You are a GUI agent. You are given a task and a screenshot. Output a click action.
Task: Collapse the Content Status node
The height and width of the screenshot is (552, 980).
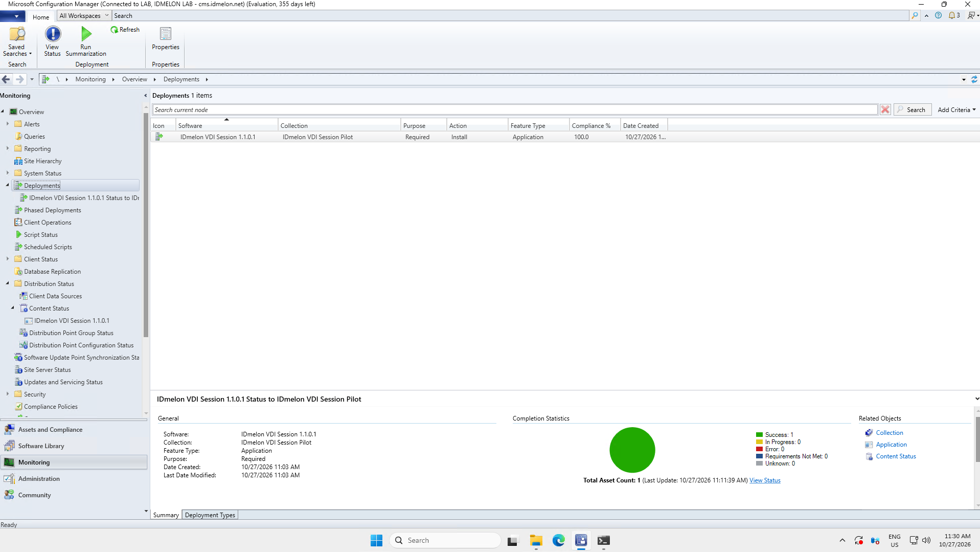pyautogui.click(x=13, y=308)
